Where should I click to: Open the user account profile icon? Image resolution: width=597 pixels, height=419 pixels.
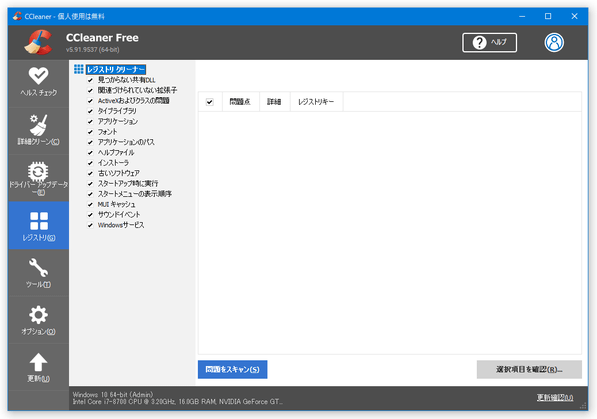coord(554,42)
